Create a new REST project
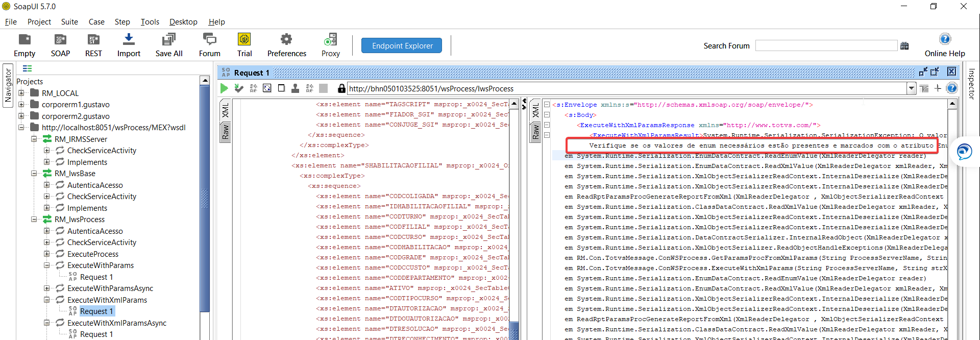 coord(93,45)
